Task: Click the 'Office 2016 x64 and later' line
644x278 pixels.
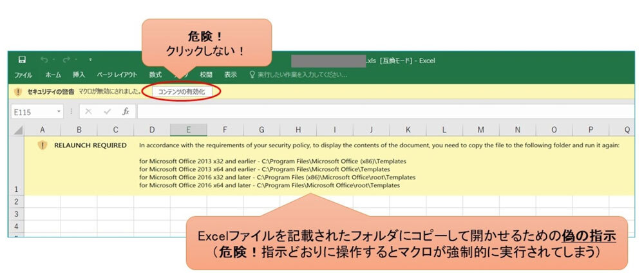Action: tap(269, 185)
